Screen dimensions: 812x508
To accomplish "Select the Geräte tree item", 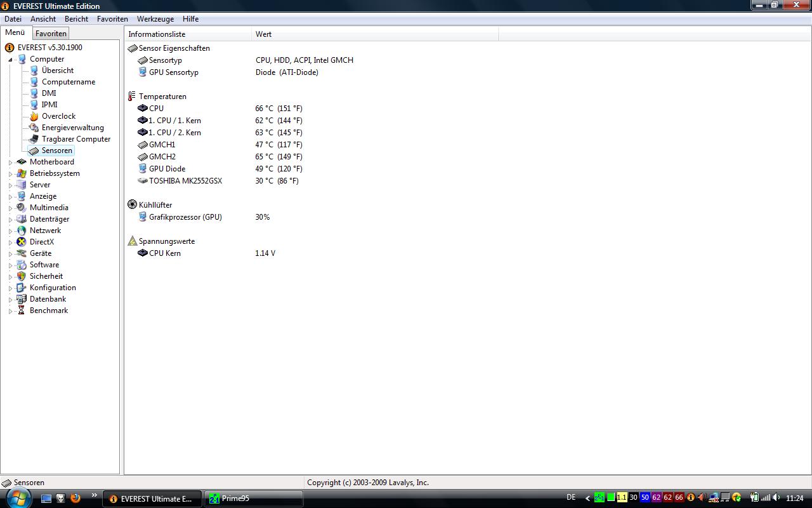I will coord(41,253).
